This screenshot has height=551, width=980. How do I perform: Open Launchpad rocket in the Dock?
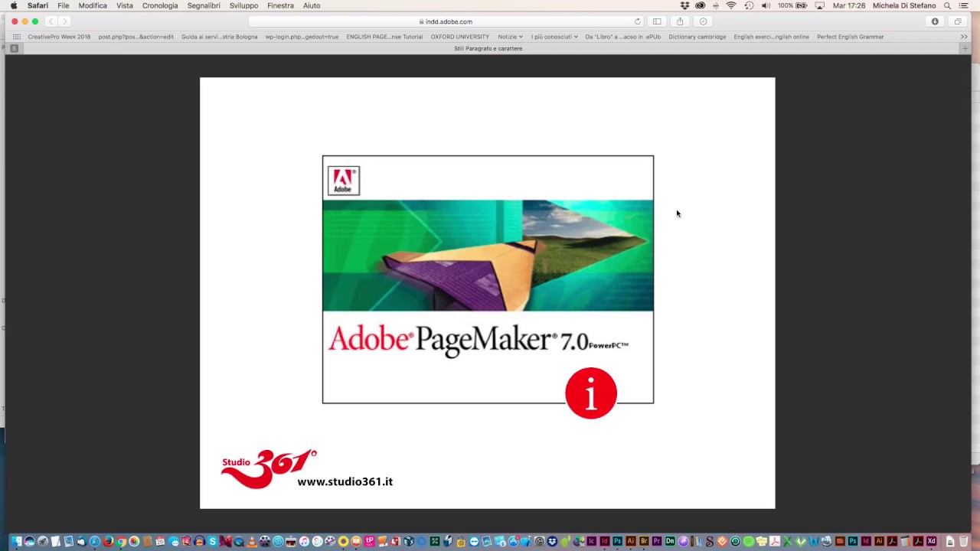click(x=42, y=541)
